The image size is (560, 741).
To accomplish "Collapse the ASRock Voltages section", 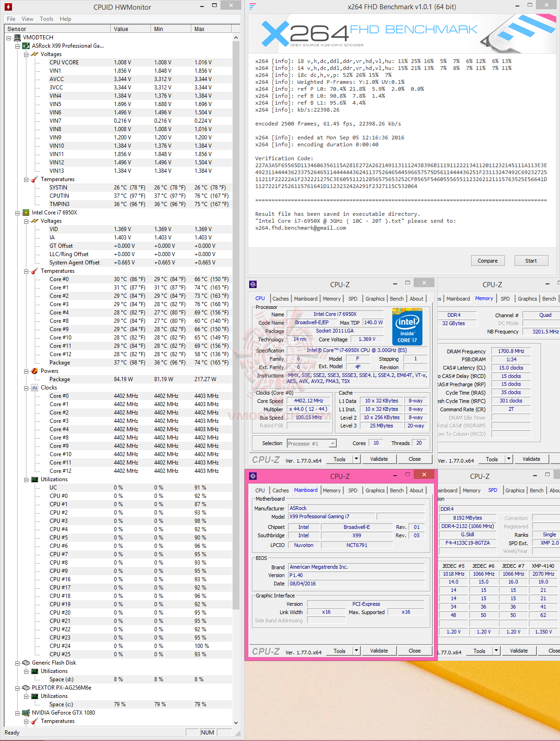I will pos(26,54).
